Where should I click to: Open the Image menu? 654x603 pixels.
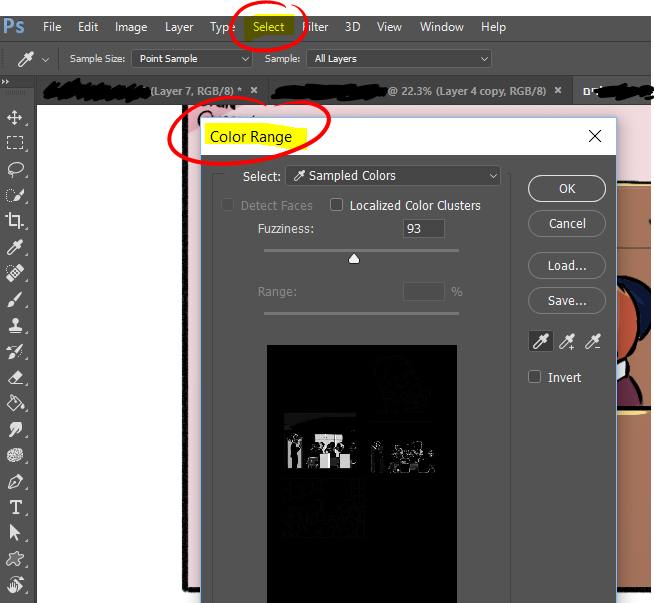[131, 28]
